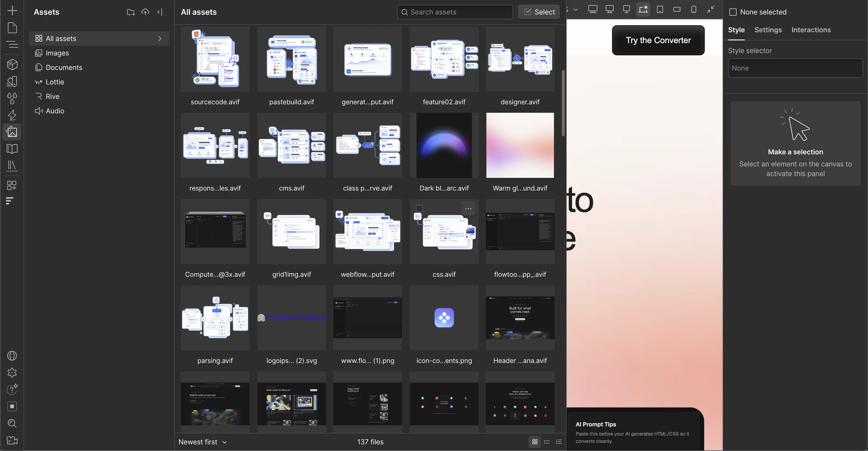Click in the Search assets field
Viewport: 868px width, 451px height.
455,12
